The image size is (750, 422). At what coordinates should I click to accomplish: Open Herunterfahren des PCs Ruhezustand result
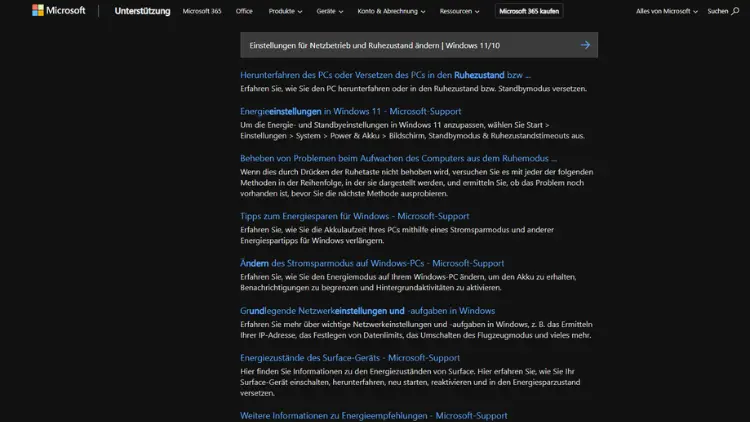click(386, 75)
